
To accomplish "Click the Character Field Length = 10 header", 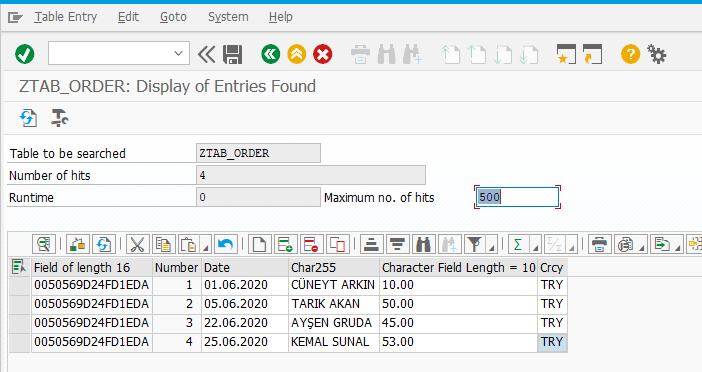I will coord(458,267).
